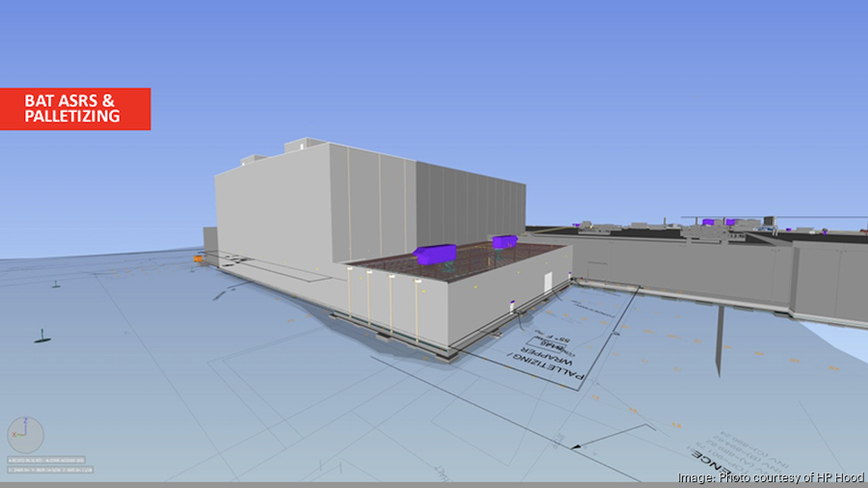Pick the distant purple rooftop equipment
868x488 pixels.
708,222
